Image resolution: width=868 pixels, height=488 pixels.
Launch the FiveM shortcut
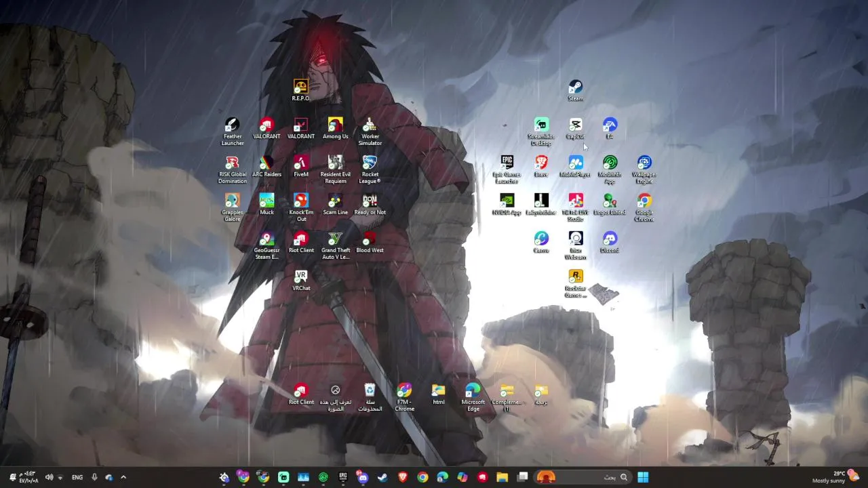[300, 166]
